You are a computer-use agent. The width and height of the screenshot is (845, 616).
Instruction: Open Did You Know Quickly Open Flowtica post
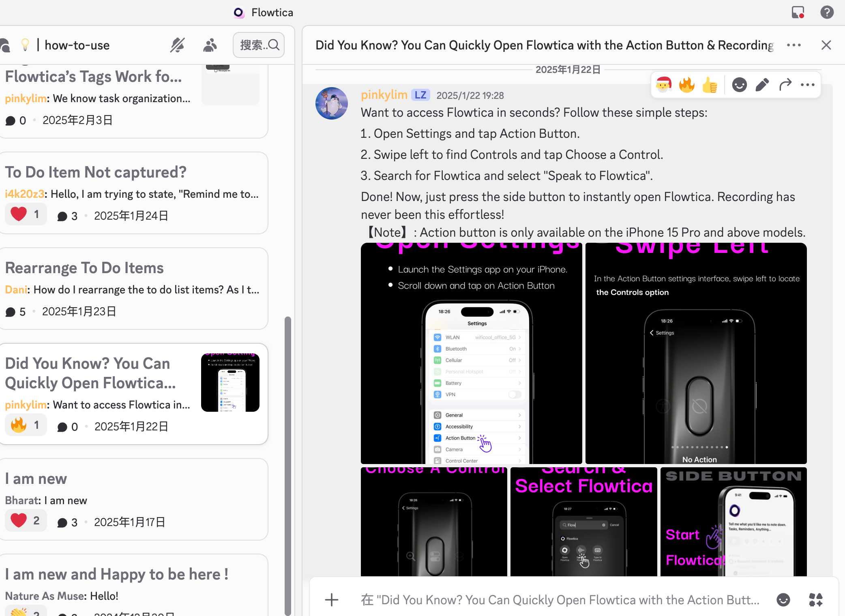(134, 394)
